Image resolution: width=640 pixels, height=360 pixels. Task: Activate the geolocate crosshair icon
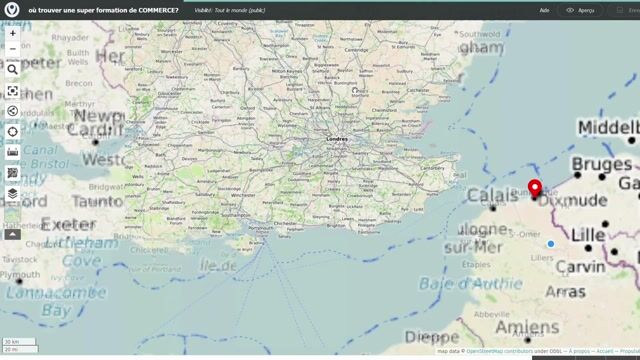(13, 132)
